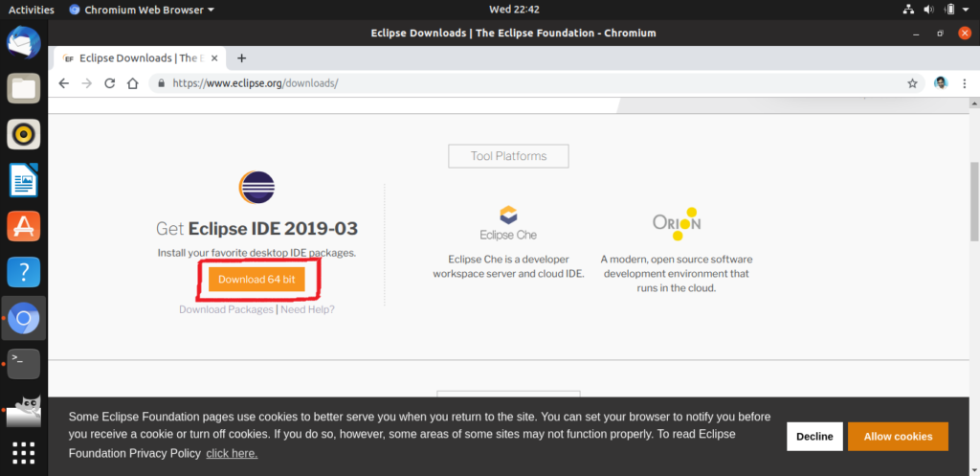The image size is (980, 476).
Task: Open battery indicator in top bar
Action: [x=949, y=10]
